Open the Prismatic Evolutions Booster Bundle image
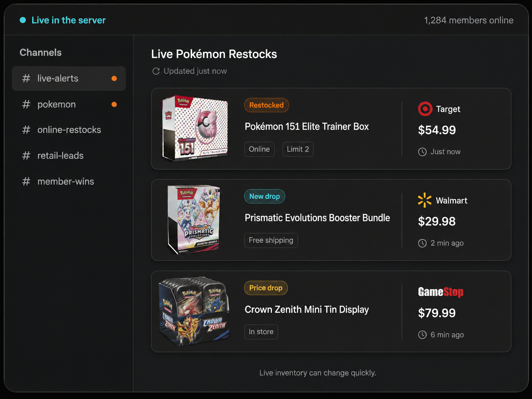The image size is (532, 399). point(194,220)
